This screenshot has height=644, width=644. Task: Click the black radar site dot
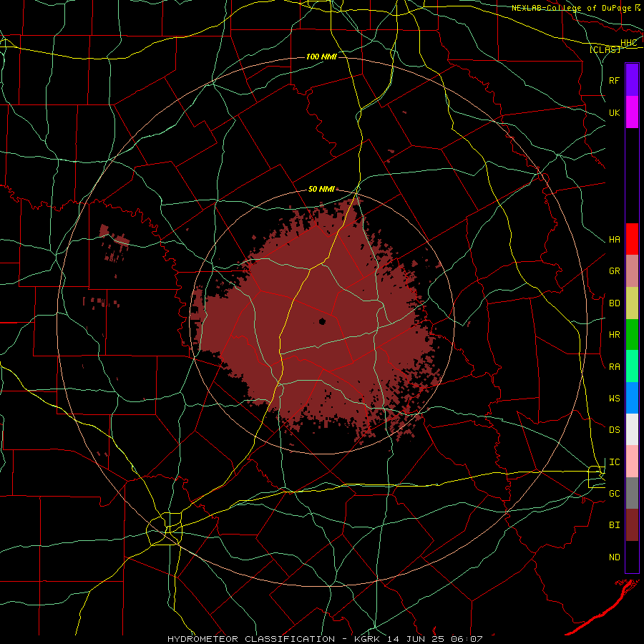(x=323, y=321)
